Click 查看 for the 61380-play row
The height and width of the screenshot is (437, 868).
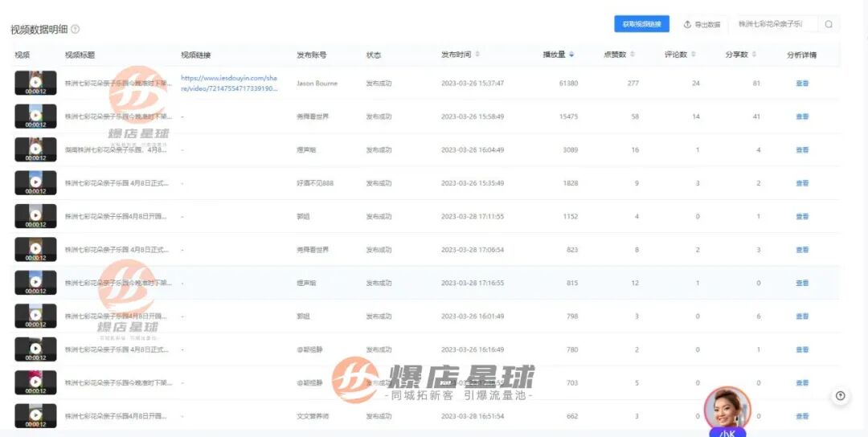pyautogui.click(x=802, y=83)
